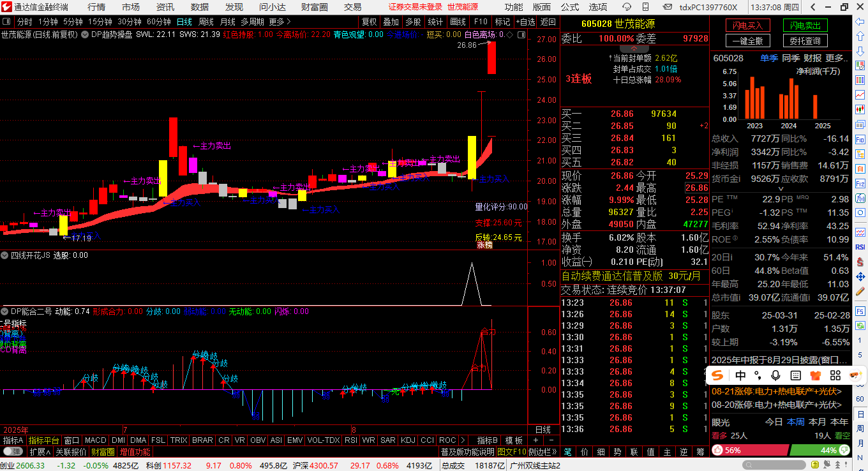Viewport: 868px width, 471px height.
Task: Click the 委托查询 button
Action: coord(805,41)
